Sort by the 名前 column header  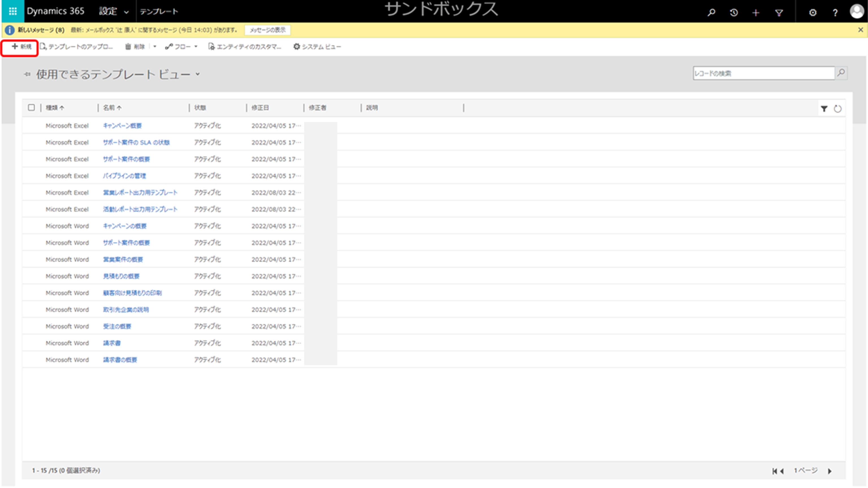[112, 108]
